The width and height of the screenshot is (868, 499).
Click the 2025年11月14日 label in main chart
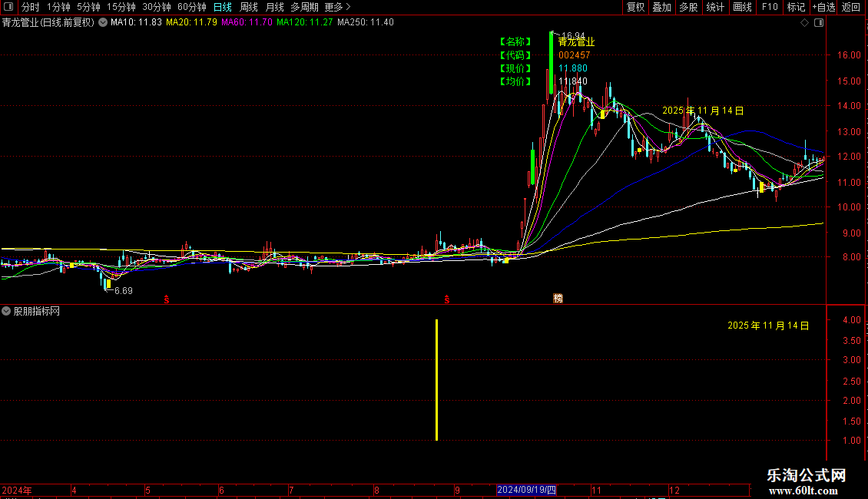tap(703, 111)
